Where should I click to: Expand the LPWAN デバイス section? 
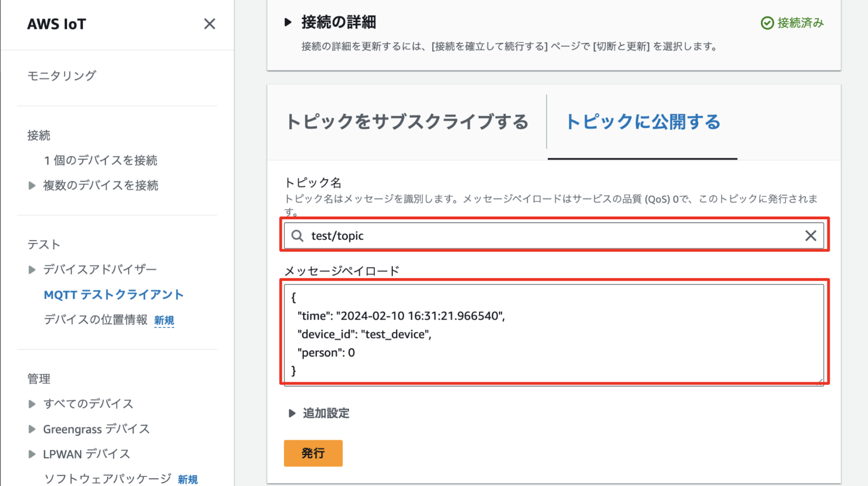point(32,454)
